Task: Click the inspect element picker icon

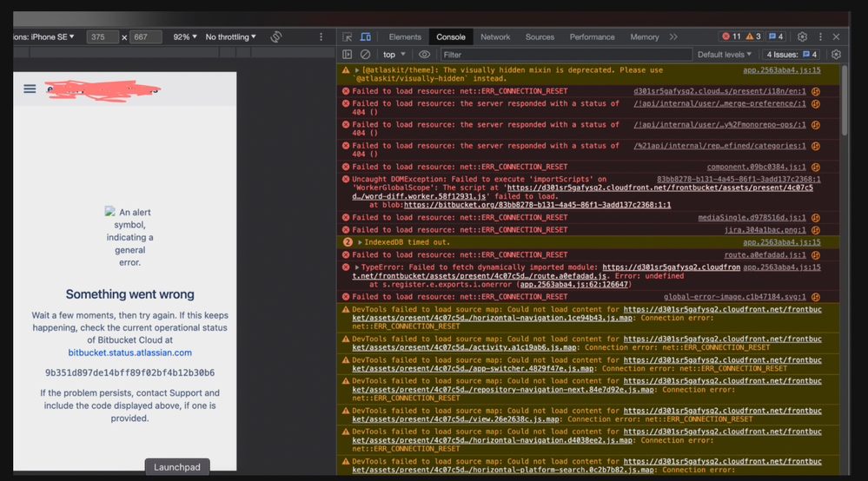Action: pyautogui.click(x=348, y=37)
